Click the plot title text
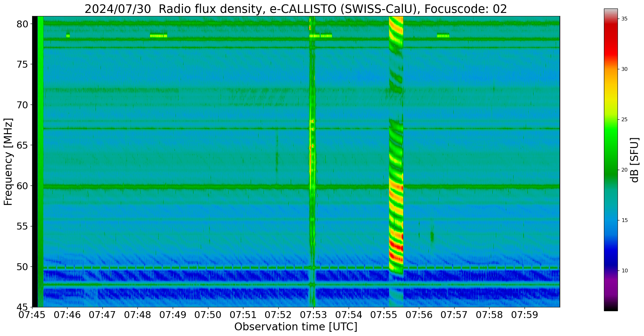This screenshot has height=336, width=644. tap(296, 9)
